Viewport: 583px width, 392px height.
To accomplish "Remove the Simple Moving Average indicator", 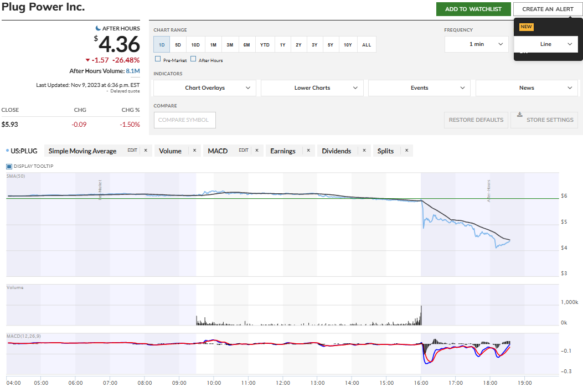I will click(x=146, y=151).
